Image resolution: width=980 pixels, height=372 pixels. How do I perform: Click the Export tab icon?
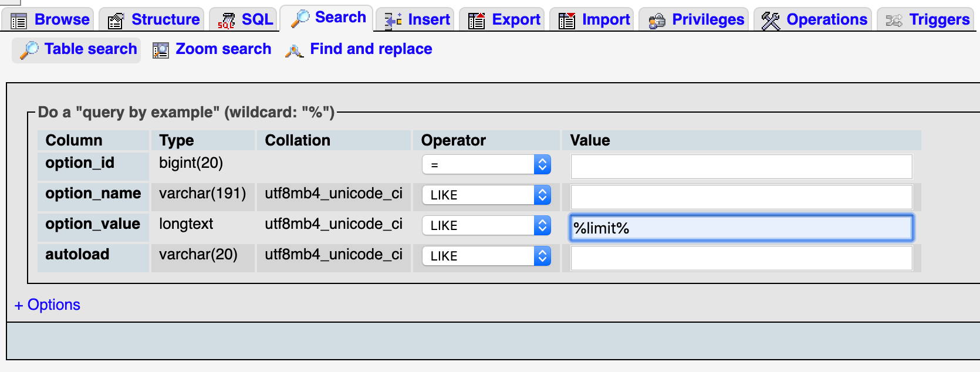(477, 21)
